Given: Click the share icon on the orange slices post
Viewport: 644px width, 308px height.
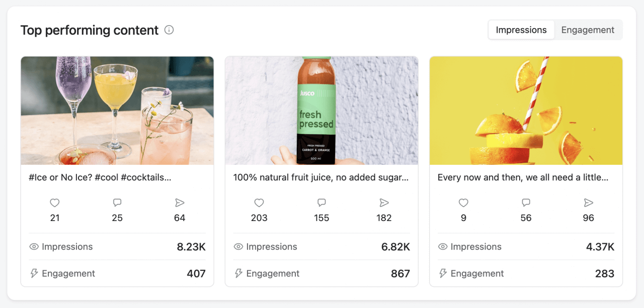Looking at the screenshot, I should (588, 202).
